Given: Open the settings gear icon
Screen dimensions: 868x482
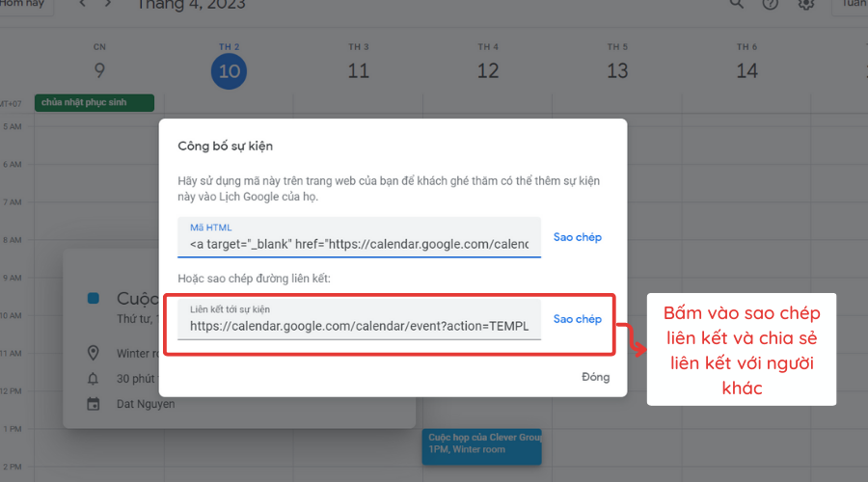Looking at the screenshot, I should (806, 4).
